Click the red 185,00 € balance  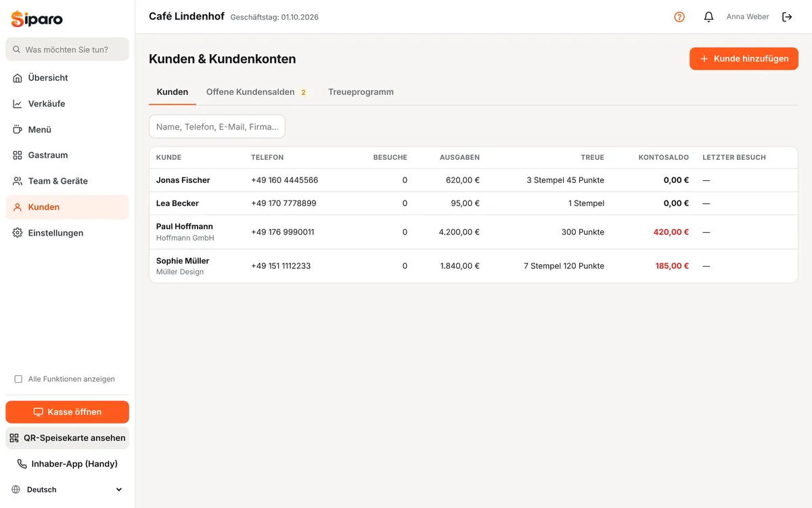pyautogui.click(x=672, y=266)
